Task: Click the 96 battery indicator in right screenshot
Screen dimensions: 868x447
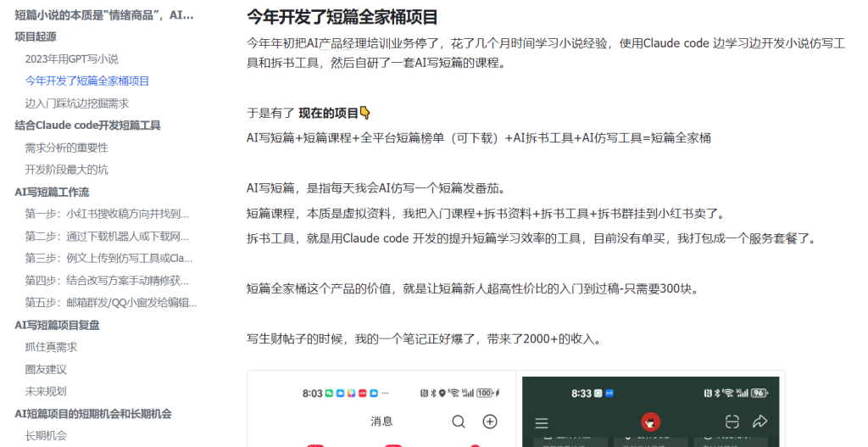Action: tap(759, 393)
